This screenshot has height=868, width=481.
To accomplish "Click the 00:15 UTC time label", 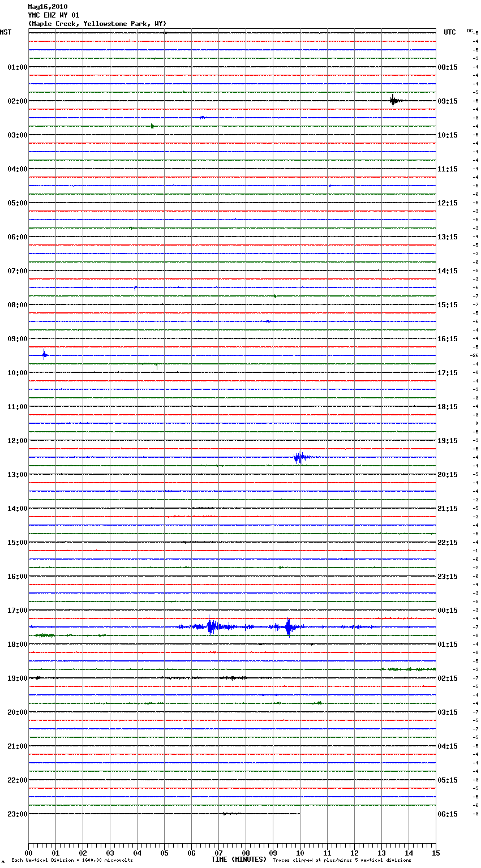I will coord(448,610).
